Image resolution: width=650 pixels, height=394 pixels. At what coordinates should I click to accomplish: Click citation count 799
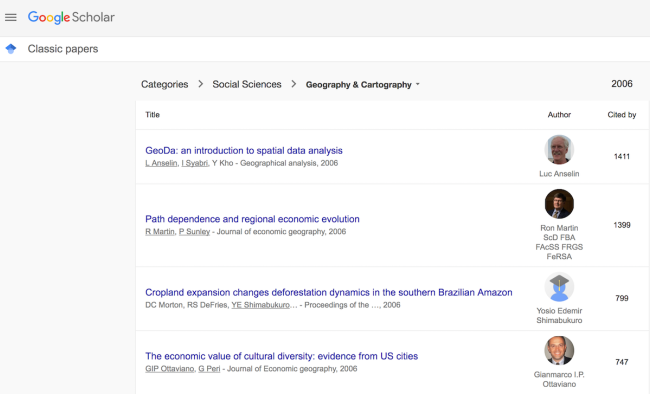pos(622,298)
